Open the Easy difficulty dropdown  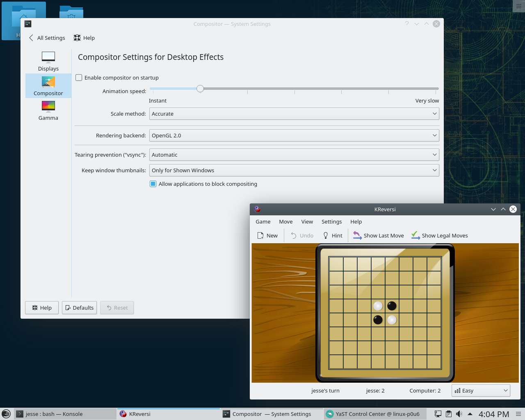pyautogui.click(x=481, y=390)
